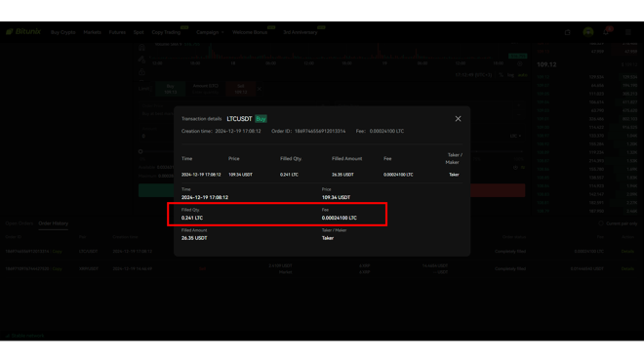Click the pencil drawing-lock icon on chart

(x=141, y=60)
